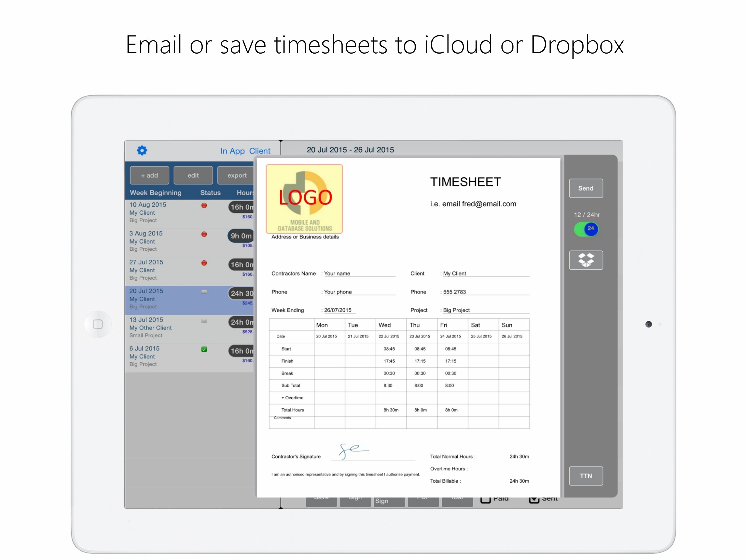Click 24h 30 hours badge for 20 Jul

coord(241,293)
